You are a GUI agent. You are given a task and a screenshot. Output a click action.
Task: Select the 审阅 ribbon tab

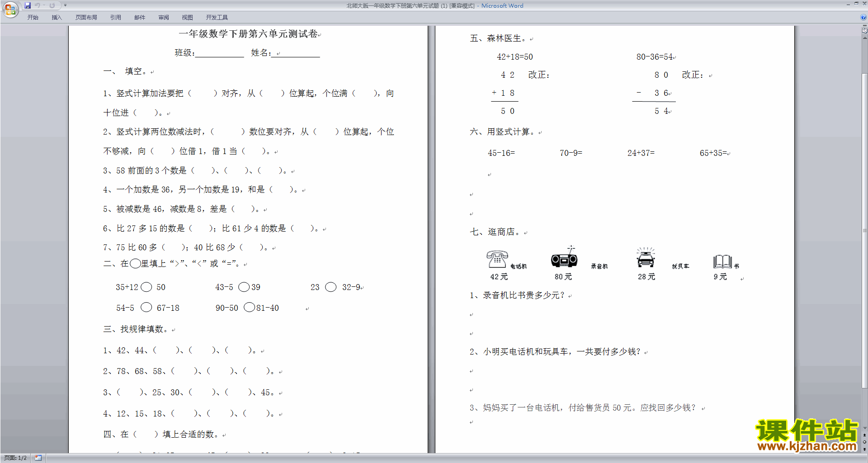164,17
